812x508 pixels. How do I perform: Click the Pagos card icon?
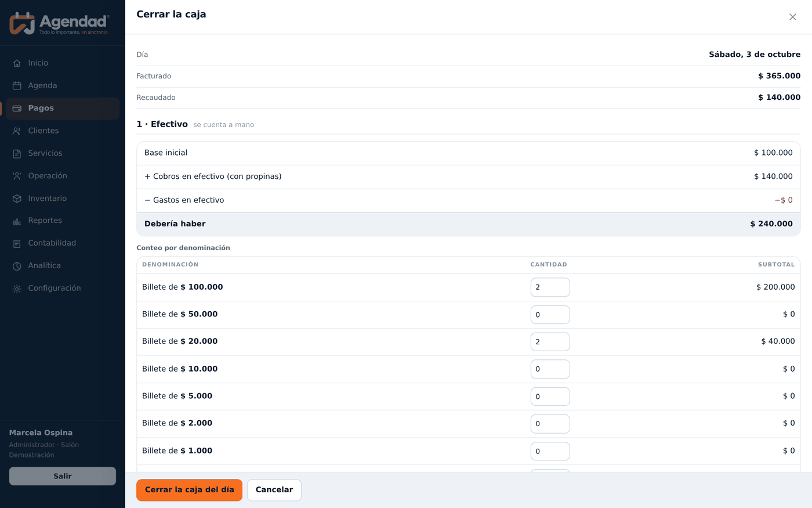click(x=17, y=108)
